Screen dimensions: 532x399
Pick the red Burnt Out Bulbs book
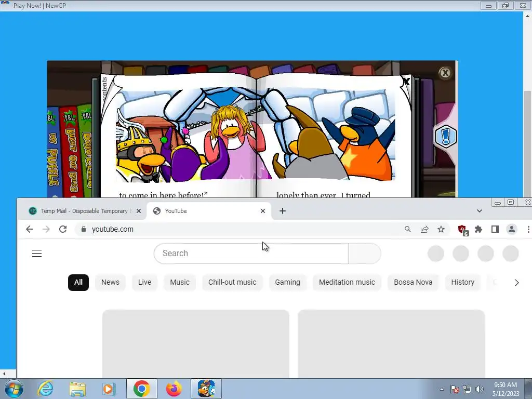pos(71,152)
